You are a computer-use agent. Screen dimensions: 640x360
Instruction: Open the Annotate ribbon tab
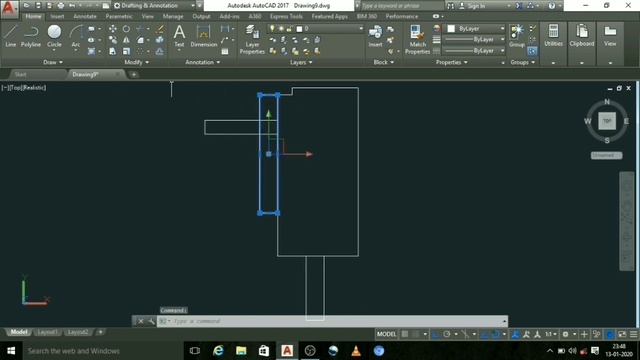[85, 16]
